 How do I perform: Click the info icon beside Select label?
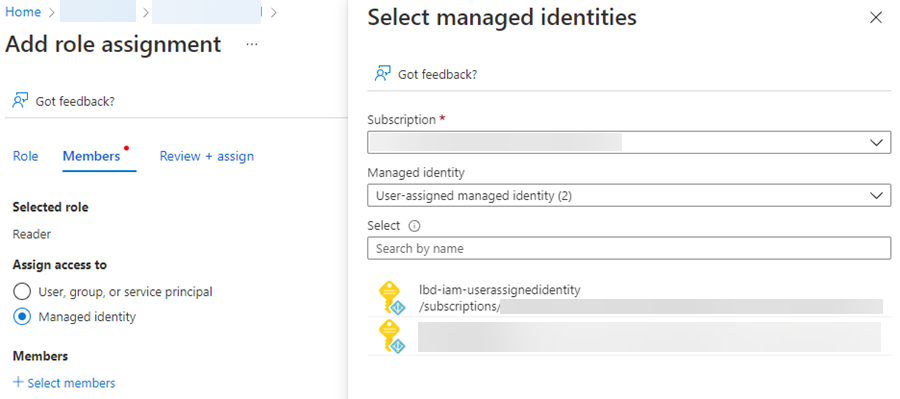click(x=414, y=226)
